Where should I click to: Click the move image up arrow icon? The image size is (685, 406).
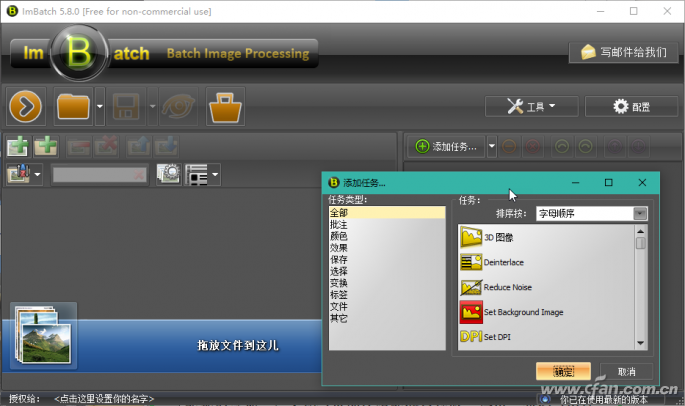click(139, 146)
